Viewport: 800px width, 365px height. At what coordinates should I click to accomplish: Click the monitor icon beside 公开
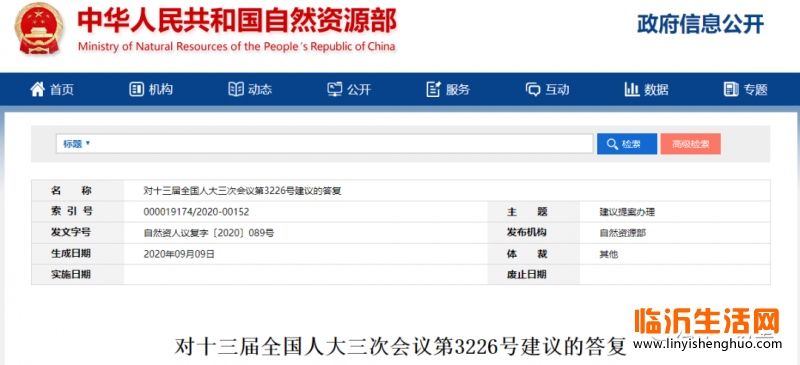pyautogui.click(x=335, y=89)
